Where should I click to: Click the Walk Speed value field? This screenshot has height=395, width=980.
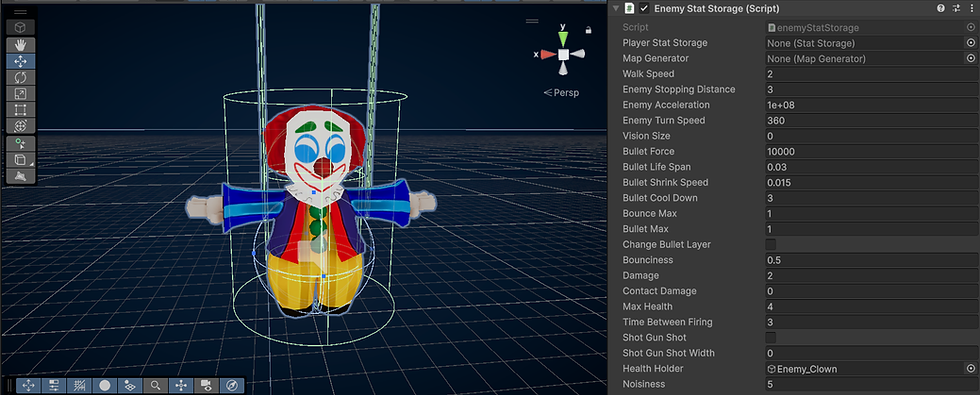[871, 74]
